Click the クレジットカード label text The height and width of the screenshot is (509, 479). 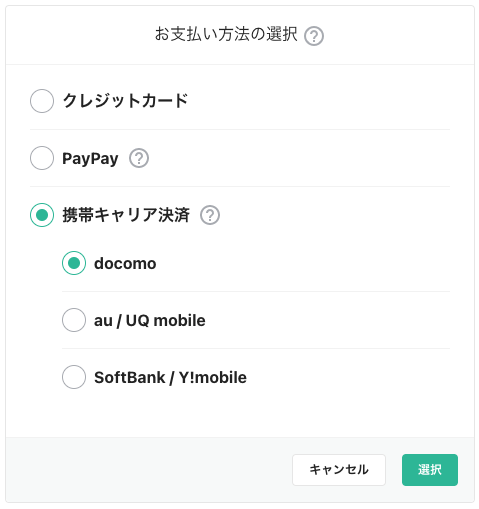click(125, 101)
